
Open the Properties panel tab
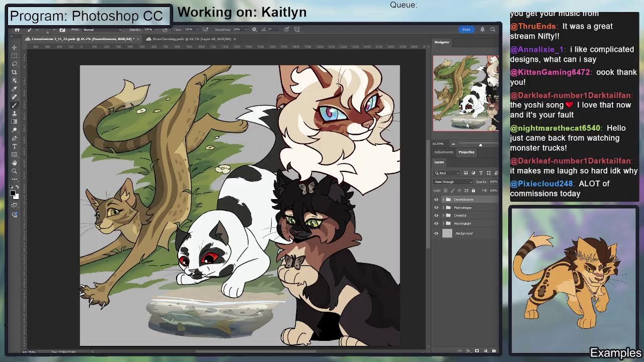(466, 152)
